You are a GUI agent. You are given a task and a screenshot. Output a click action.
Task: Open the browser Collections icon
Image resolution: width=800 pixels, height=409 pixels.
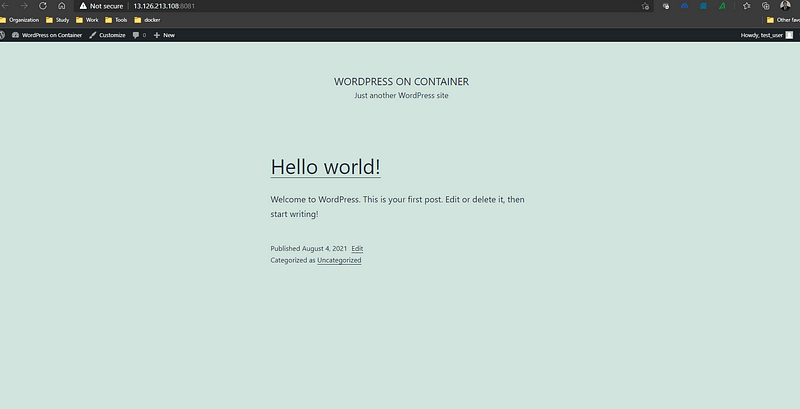coord(766,6)
